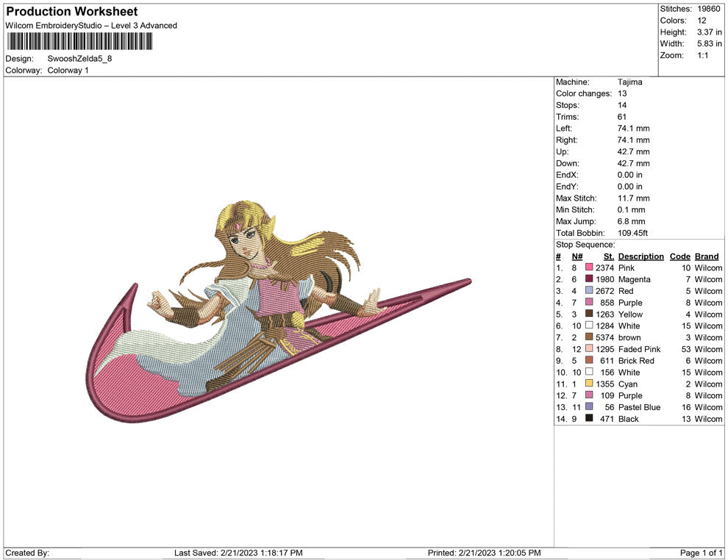Screen dimensions: 728x560
Task: Click the Faded Pink description text
Action: [x=639, y=349]
